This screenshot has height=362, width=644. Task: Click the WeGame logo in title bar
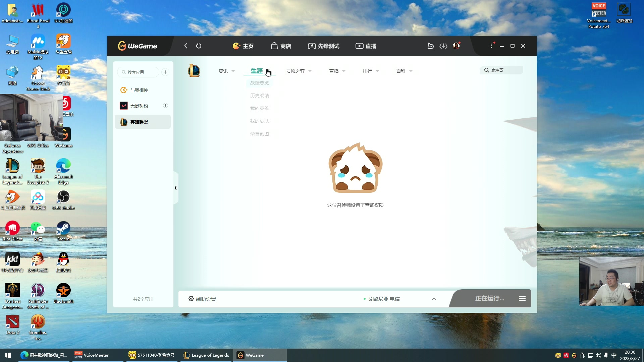[138, 46]
